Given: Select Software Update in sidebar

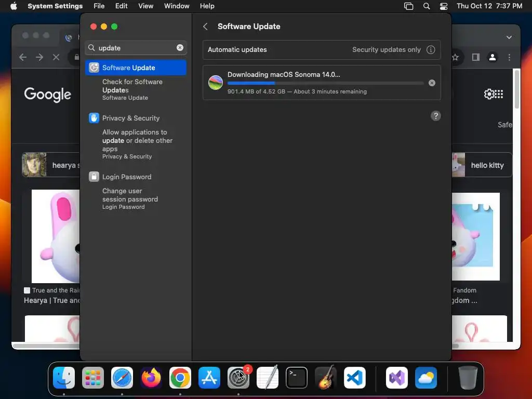Looking at the screenshot, I should pyautogui.click(x=136, y=68).
